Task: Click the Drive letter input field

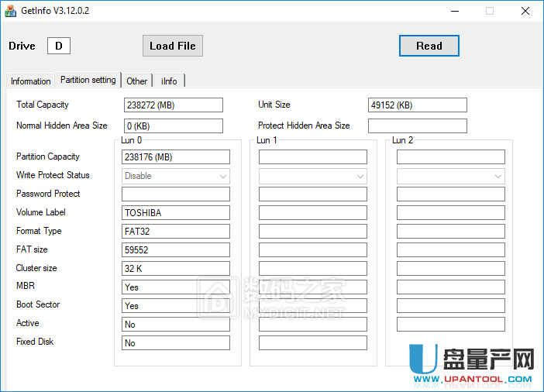Action: click(59, 46)
